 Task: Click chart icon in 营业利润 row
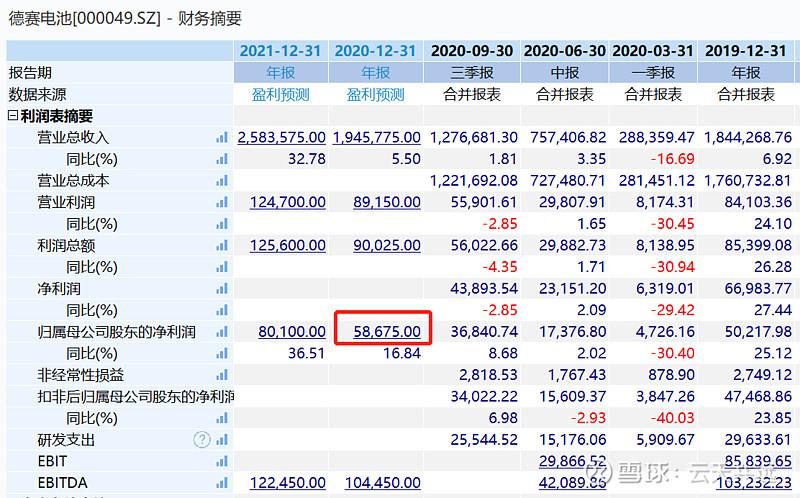click(222, 203)
